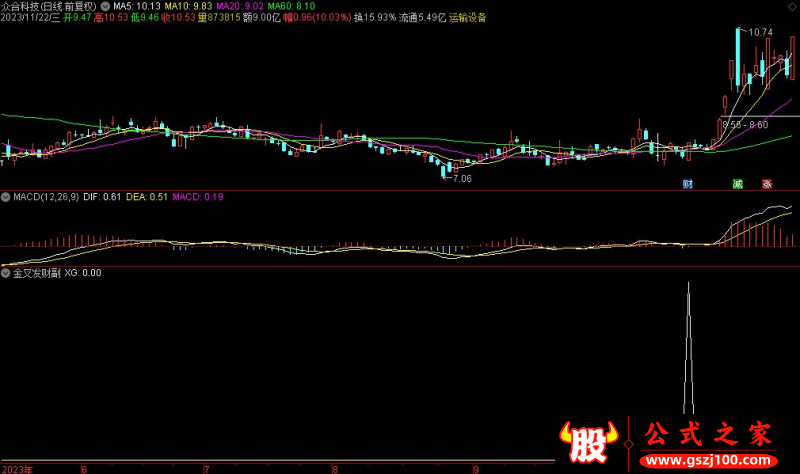Click the month 6 timeline marker
Viewport: 800px width, 474px height.
(x=84, y=469)
